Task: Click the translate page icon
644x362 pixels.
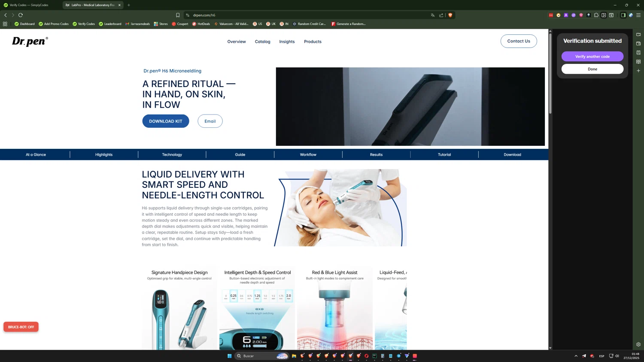Action: [x=432, y=15]
